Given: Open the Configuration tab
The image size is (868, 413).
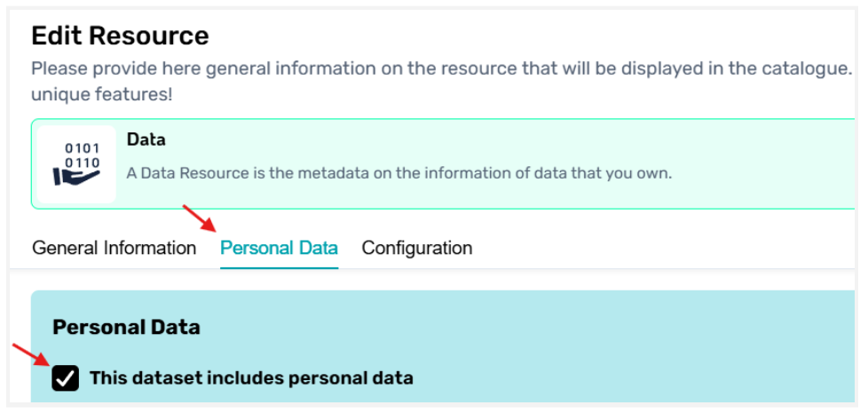Looking at the screenshot, I should click(416, 248).
